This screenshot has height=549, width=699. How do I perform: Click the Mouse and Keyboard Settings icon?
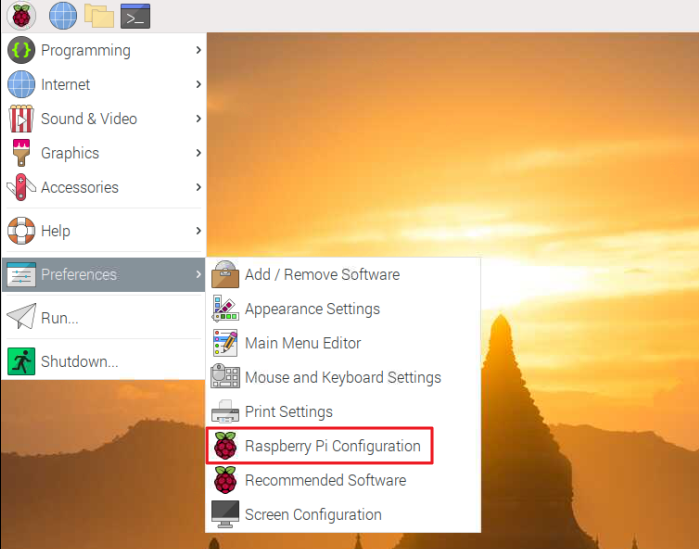coord(225,377)
